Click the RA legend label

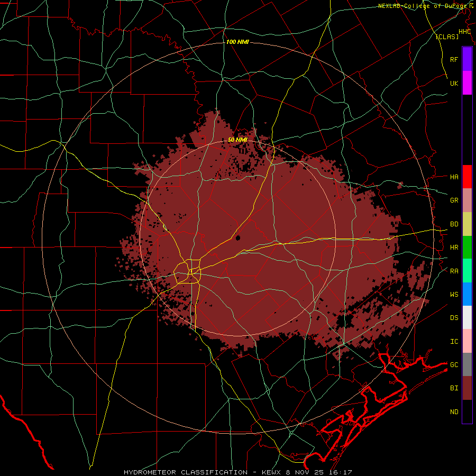tap(454, 271)
